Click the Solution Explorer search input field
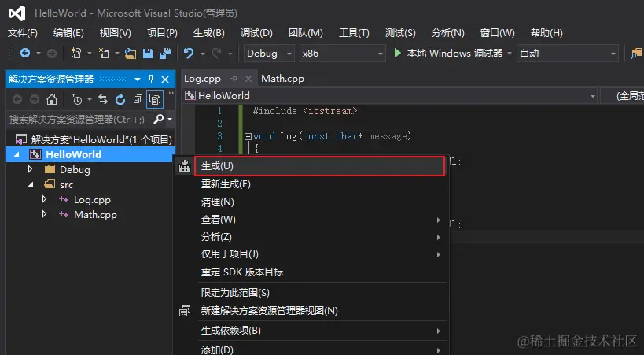Image resolution: width=644 pixels, height=355 pixels. pyautogui.click(x=79, y=120)
